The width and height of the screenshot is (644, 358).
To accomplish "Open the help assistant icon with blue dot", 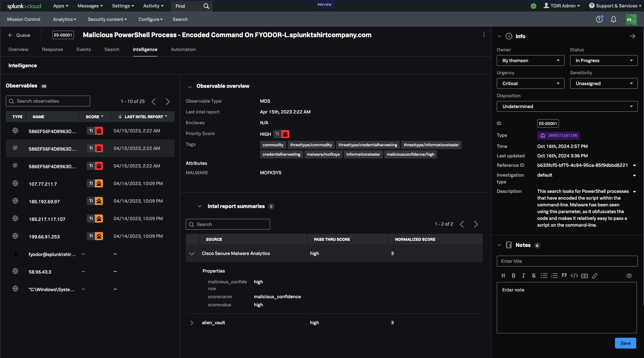I will pyautogui.click(x=599, y=19).
